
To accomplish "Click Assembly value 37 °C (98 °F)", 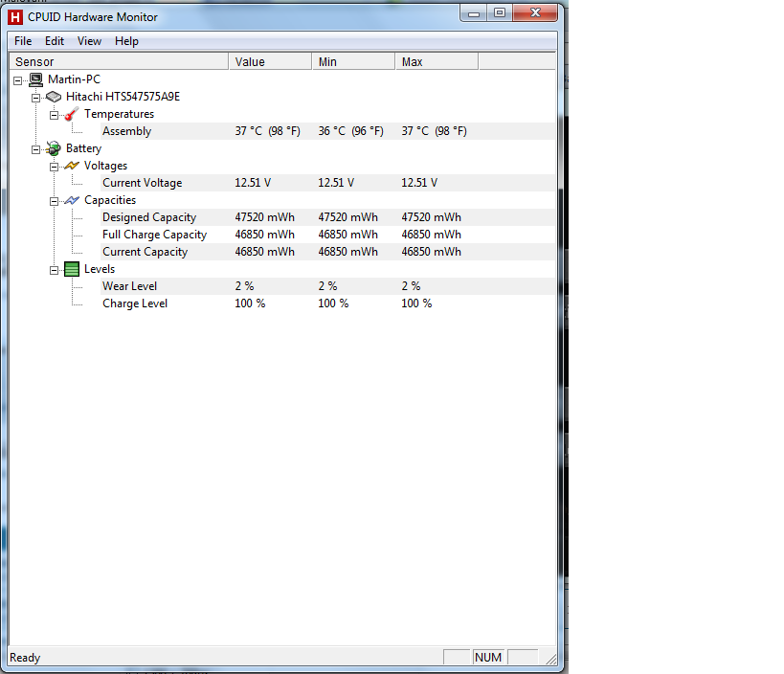I will pyautogui.click(x=267, y=131).
